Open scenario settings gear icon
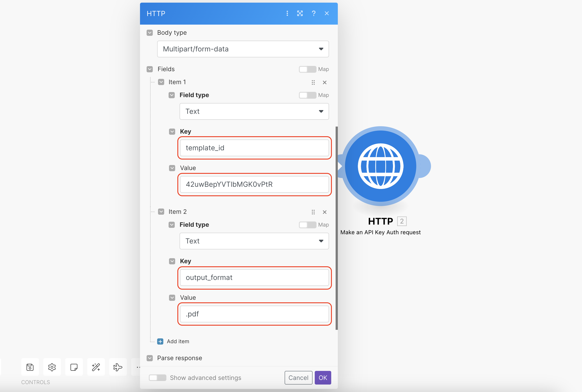The width and height of the screenshot is (582, 392). (52, 367)
